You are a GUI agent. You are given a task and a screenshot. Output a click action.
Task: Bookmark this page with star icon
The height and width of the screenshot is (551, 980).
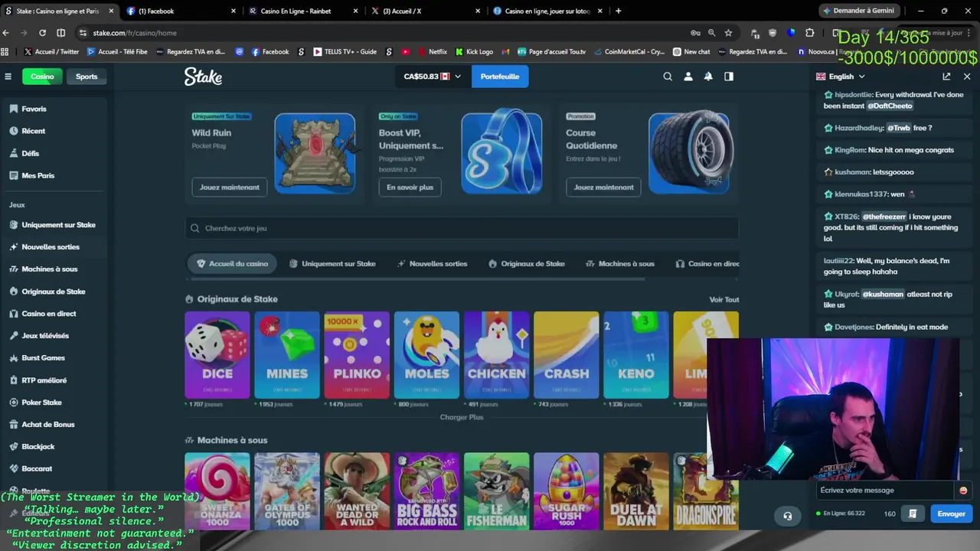coord(728,33)
